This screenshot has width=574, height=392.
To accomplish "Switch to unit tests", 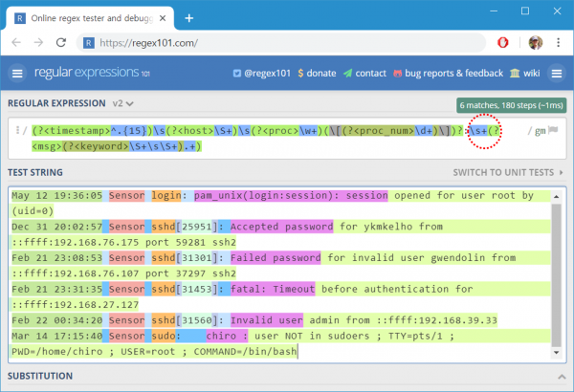I will tap(508, 172).
